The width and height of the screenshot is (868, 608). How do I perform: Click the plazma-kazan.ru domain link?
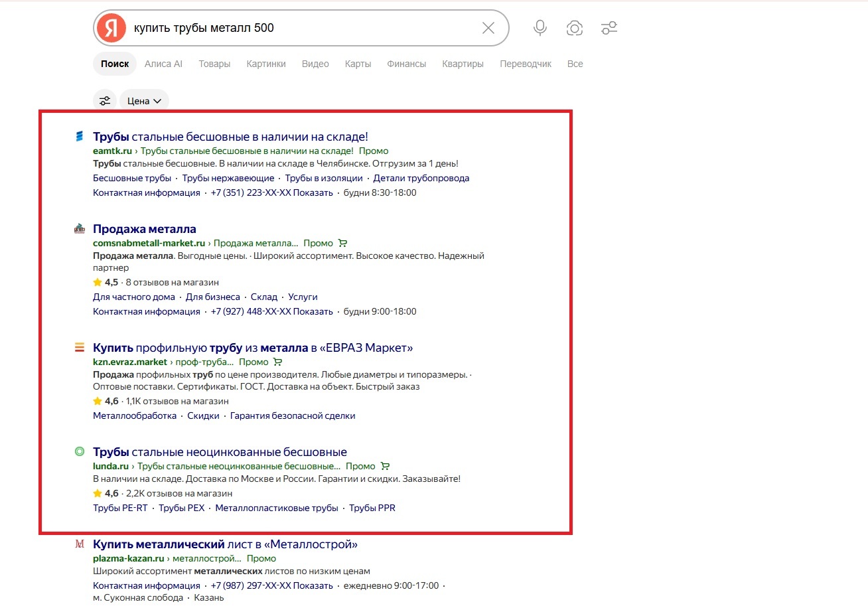coord(129,558)
